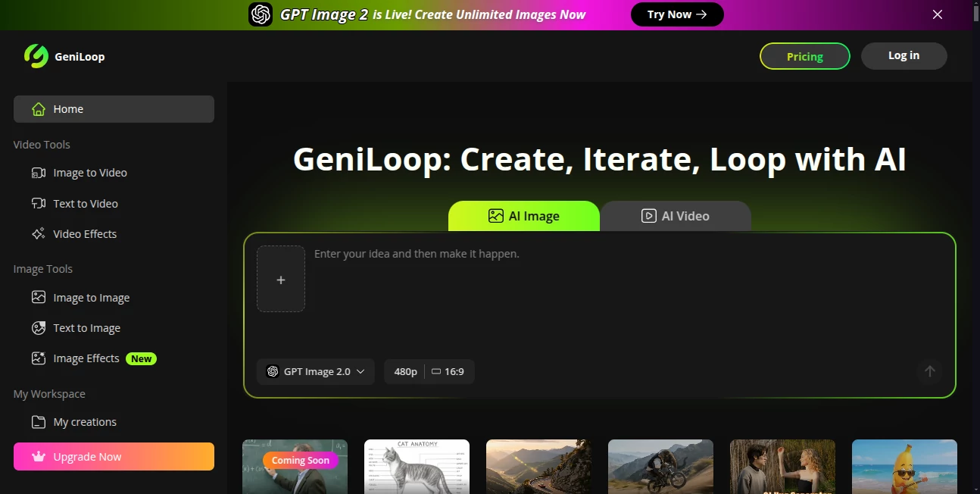Click the GeniLoop logo icon

pos(36,56)
